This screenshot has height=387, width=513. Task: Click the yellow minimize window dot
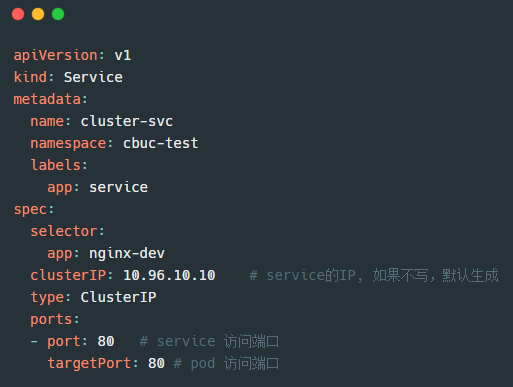coord(38,14)
